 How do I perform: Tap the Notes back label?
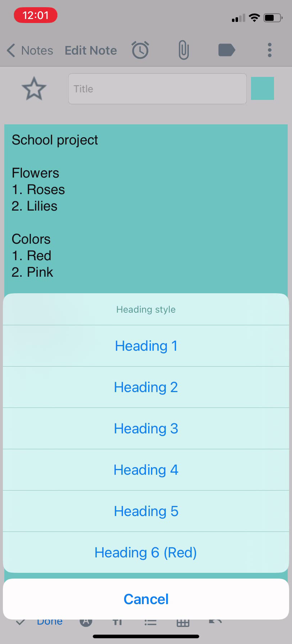[x=37, y=50]
